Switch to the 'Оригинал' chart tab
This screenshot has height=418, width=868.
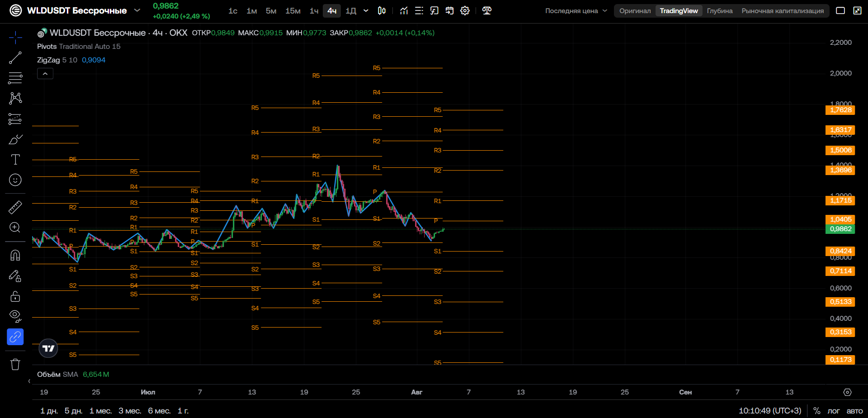[635, 10]
